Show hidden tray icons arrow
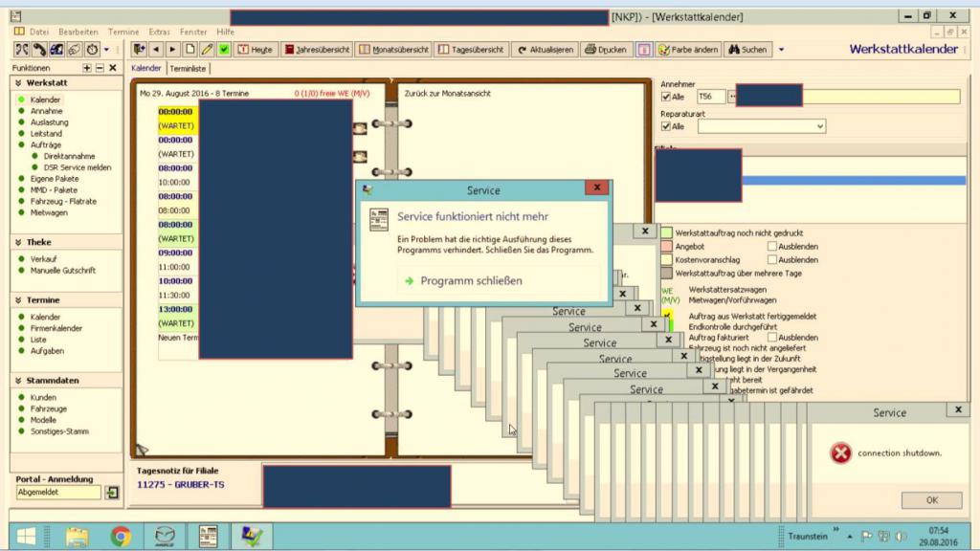Image resolution: width=980 pixels, height=551 pixels. coord(850,536)
